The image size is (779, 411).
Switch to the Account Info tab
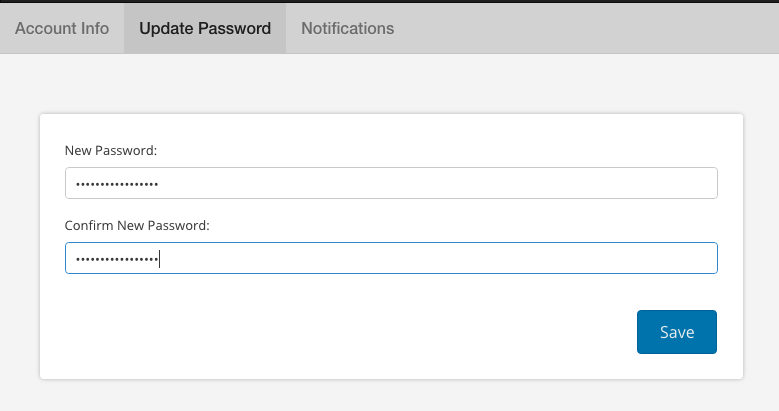(x=62, y=28)
